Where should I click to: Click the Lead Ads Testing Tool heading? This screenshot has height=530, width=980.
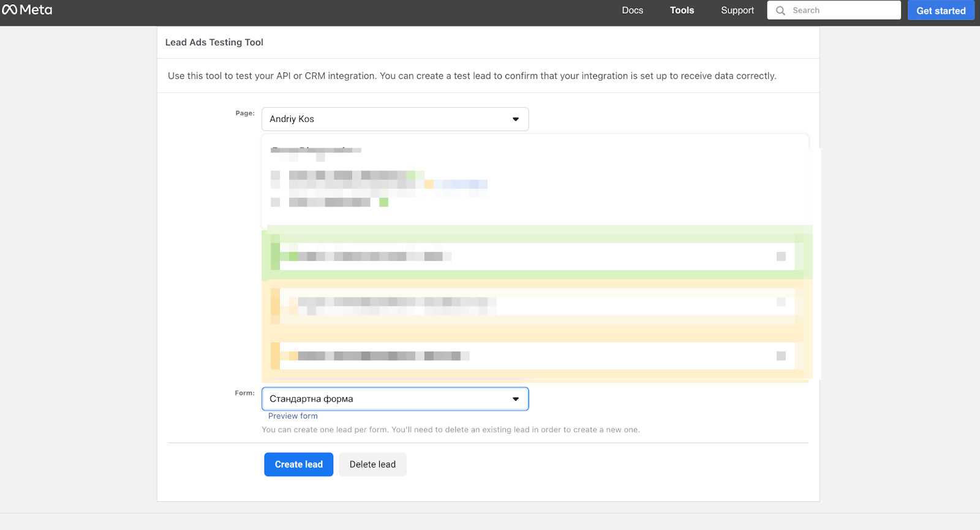point(214,42)
